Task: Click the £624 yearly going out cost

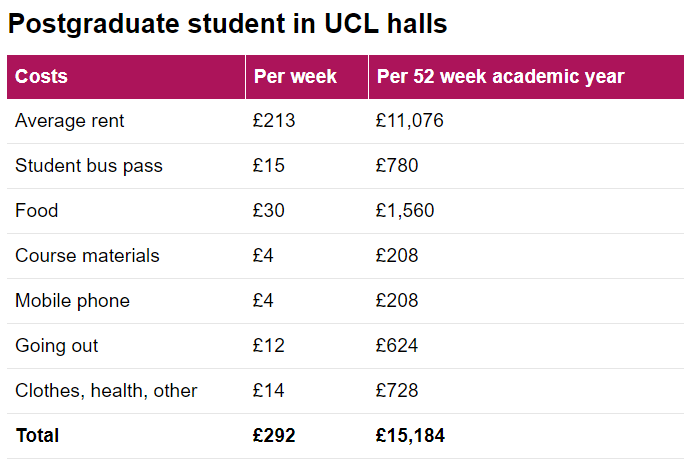Action: [397, 346]
